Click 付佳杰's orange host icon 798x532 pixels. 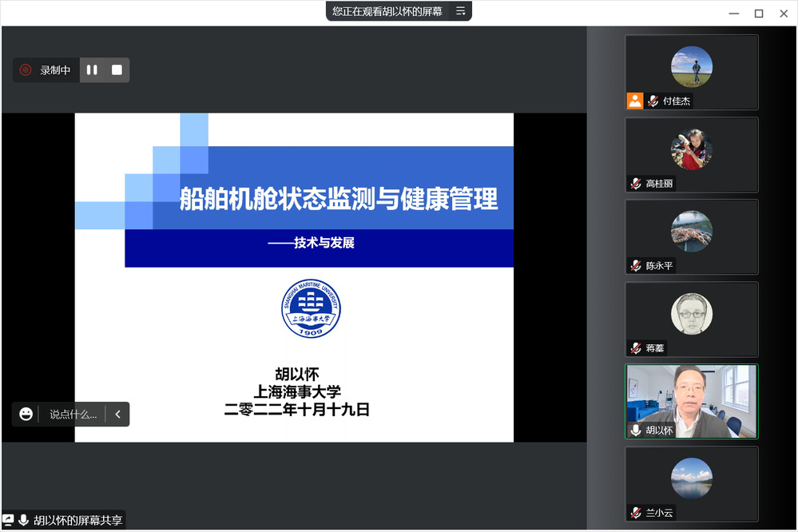[635, 101]
